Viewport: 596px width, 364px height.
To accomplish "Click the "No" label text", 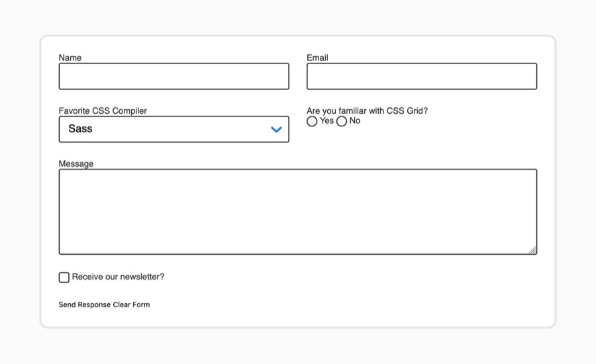I will 355,121.
